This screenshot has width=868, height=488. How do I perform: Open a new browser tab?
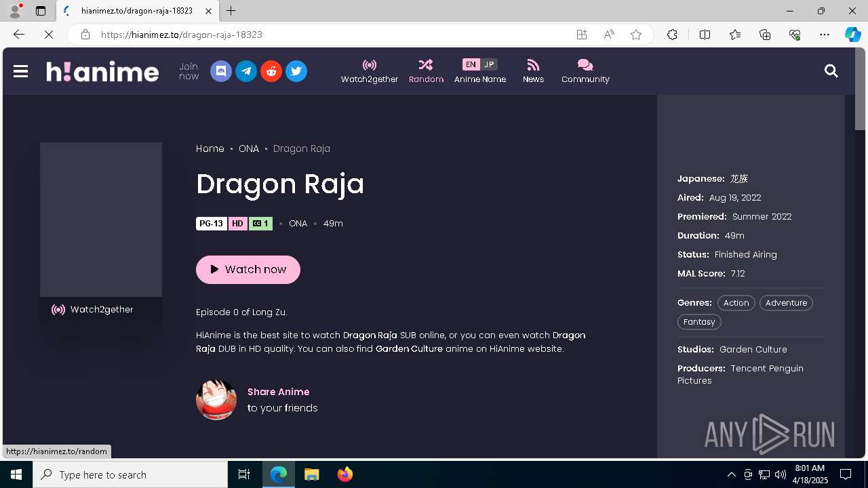[x=231, y=11]
